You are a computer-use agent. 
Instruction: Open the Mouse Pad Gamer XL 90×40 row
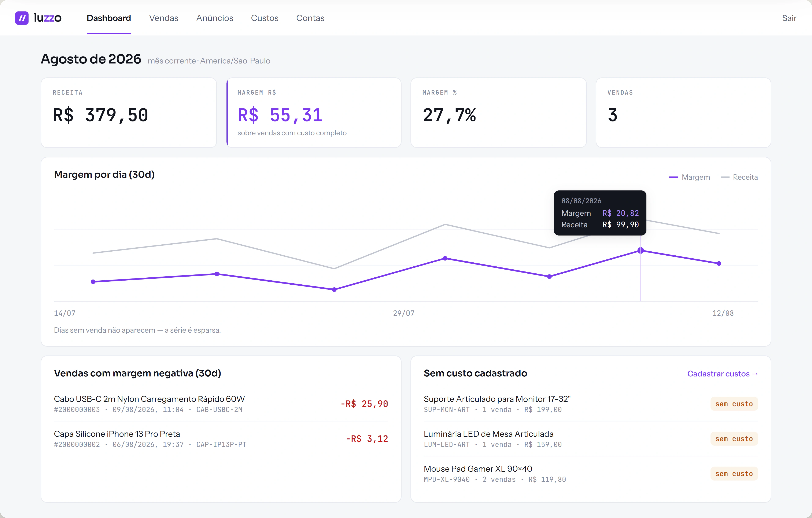(x=590, y=474)
